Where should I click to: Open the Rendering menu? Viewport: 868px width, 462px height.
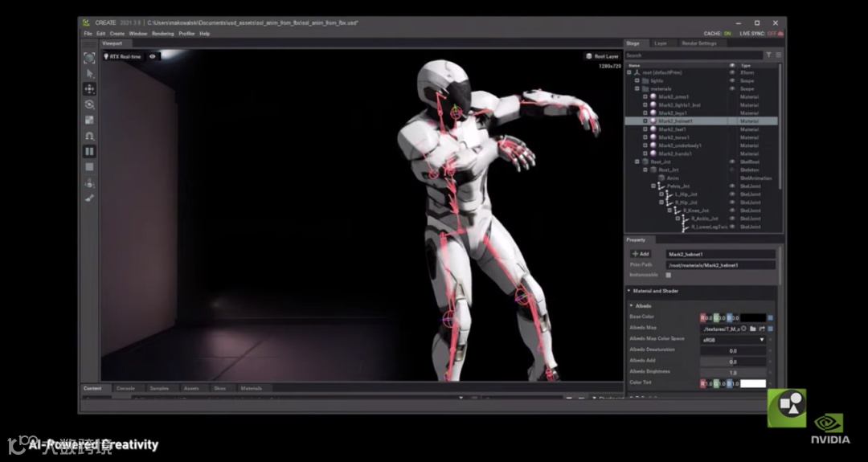[162, 34]
